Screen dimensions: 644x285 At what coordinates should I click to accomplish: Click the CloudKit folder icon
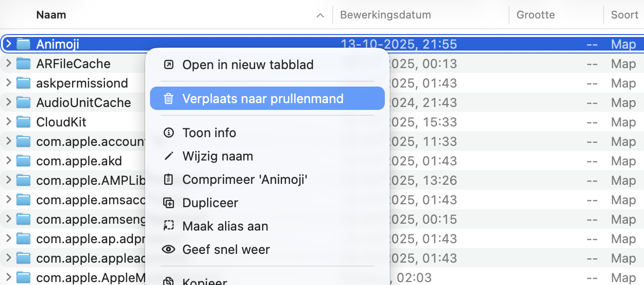click(24, 122)
